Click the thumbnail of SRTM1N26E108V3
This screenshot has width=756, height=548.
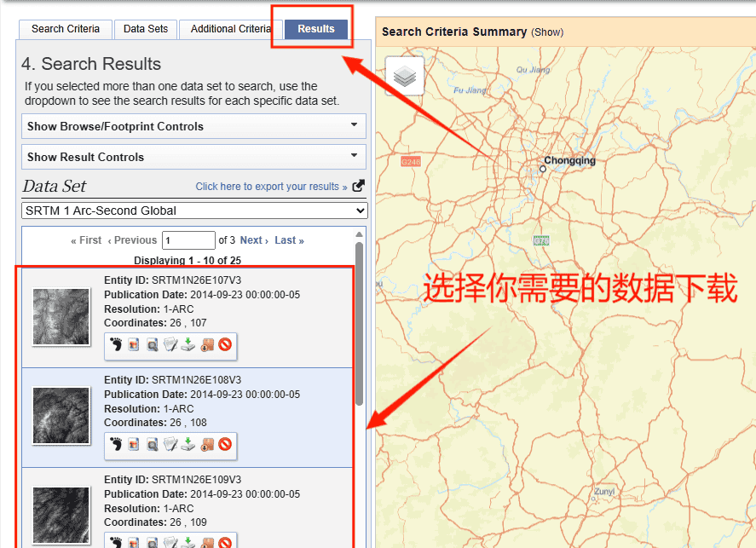[61, 416]
